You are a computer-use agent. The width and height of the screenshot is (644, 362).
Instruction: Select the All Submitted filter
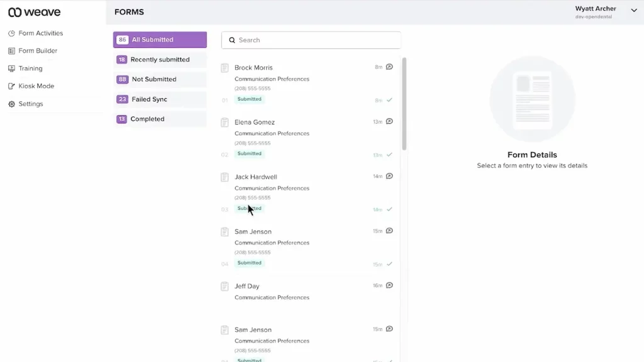160,40
